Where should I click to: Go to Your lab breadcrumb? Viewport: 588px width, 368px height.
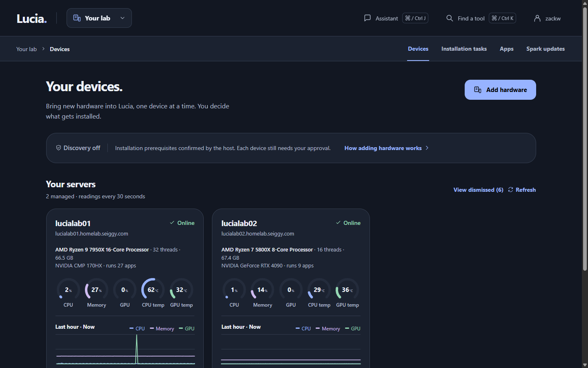tap(27, 49)
